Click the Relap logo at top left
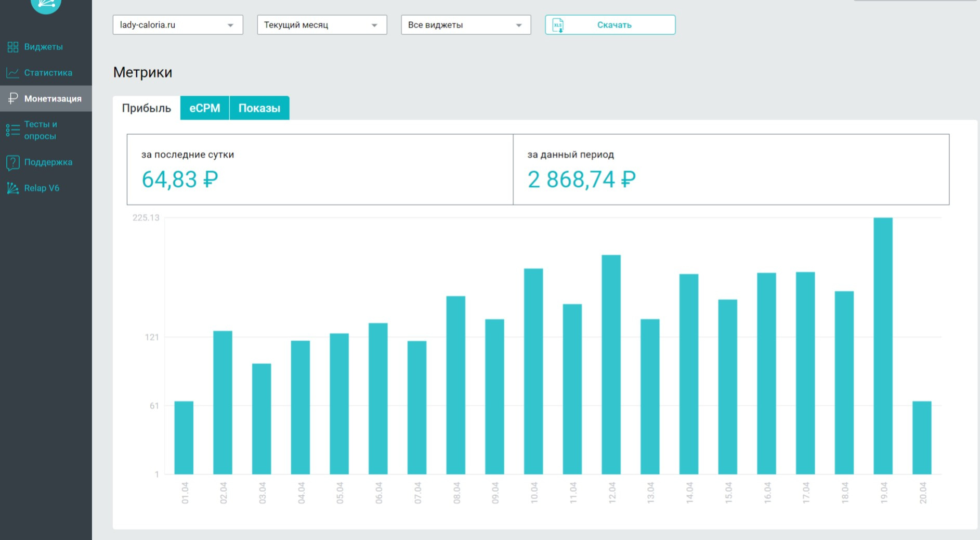The height and width of the screenshot is (540, 980). click(46, 4)
